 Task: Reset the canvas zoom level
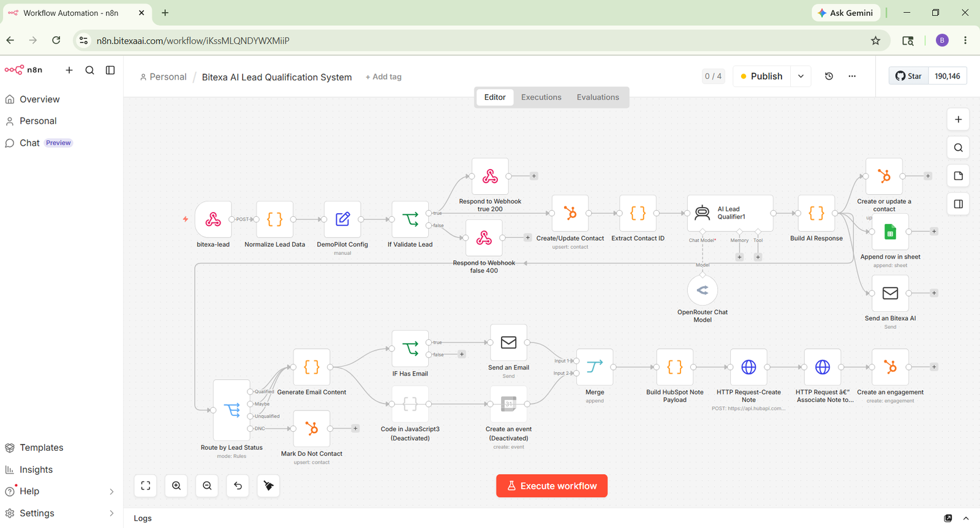238,486
